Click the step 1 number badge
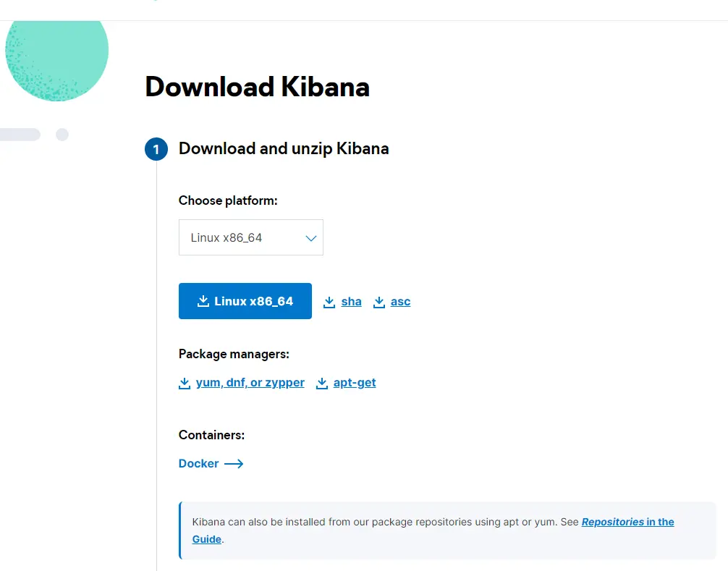Screen dimensions: 728x571 [156, 149]
